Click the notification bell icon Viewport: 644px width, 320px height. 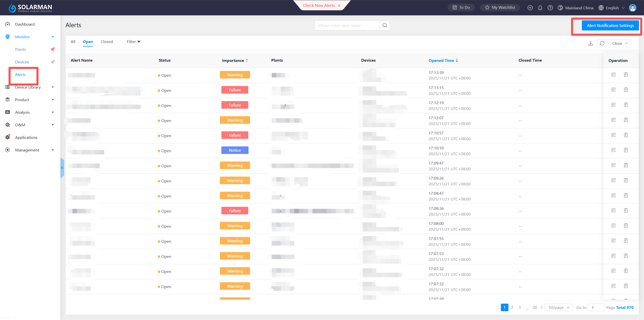point(540,8)
